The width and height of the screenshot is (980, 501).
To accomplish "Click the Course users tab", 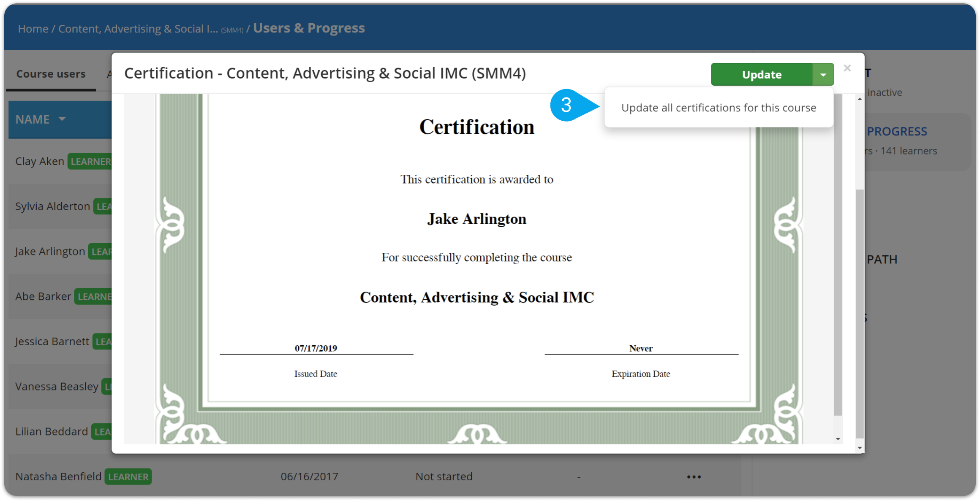I will click(x=51, y=73).
